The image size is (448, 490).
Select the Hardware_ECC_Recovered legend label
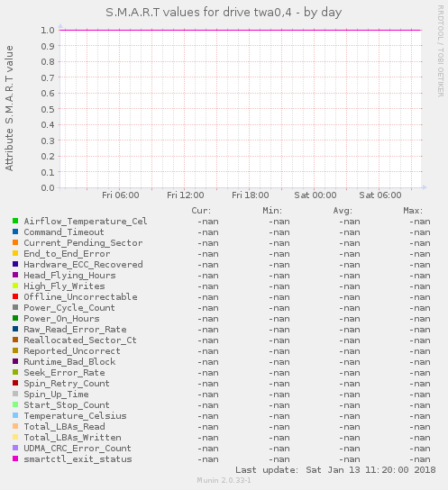coord(83,265)
